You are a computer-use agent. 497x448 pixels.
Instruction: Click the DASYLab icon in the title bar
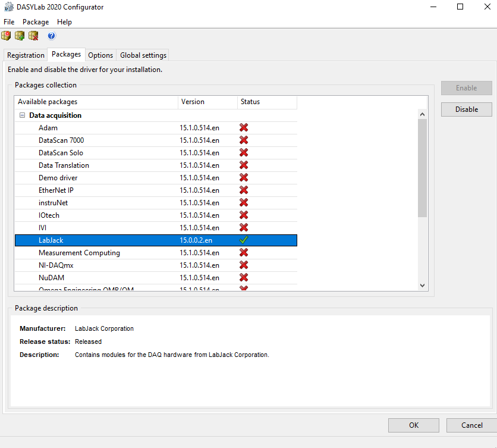coord(8,7)
